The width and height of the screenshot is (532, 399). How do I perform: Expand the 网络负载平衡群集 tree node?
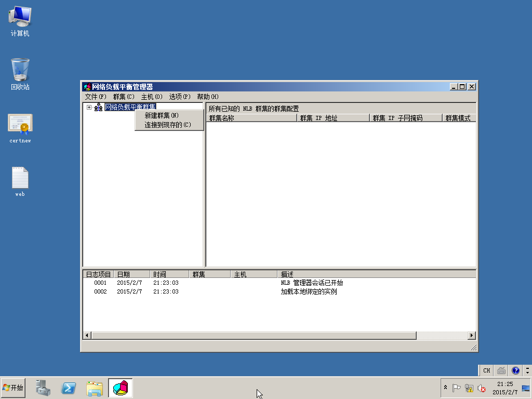point(89,107)
